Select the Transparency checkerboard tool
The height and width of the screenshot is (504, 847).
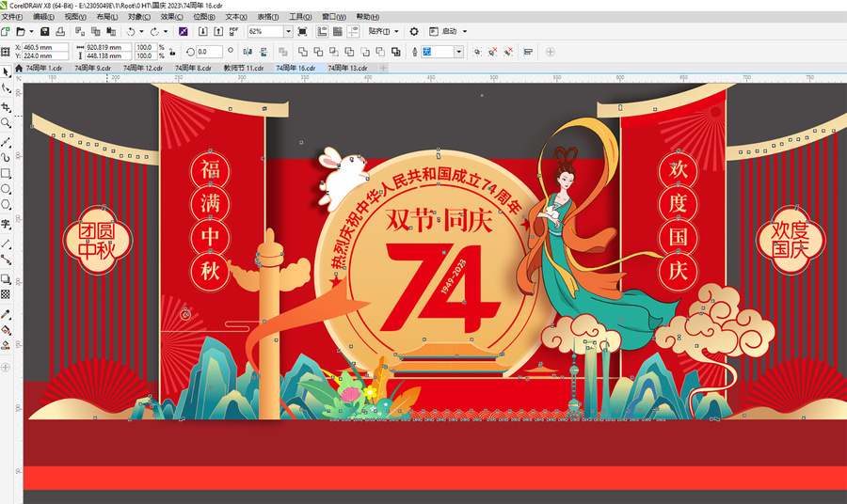pos(6,294)
